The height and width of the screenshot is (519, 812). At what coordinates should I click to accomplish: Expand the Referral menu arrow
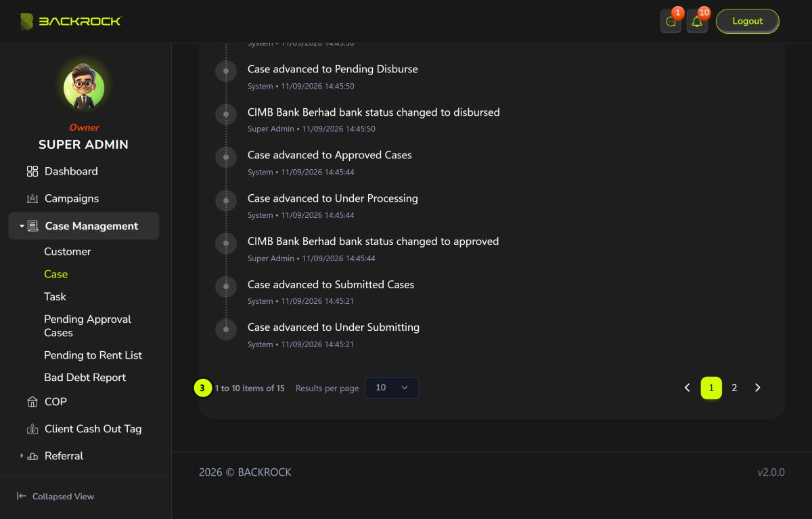click(22, 456)
